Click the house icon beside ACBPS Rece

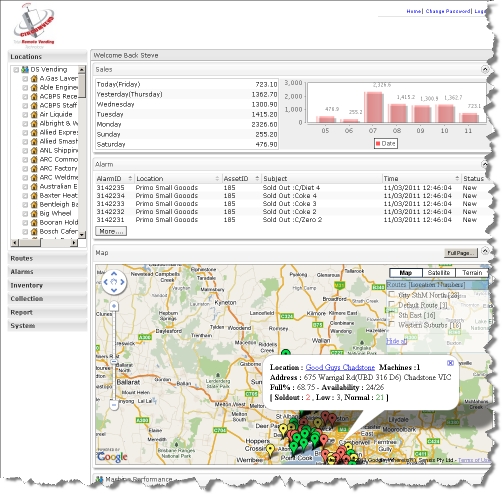tap(34, 97)
